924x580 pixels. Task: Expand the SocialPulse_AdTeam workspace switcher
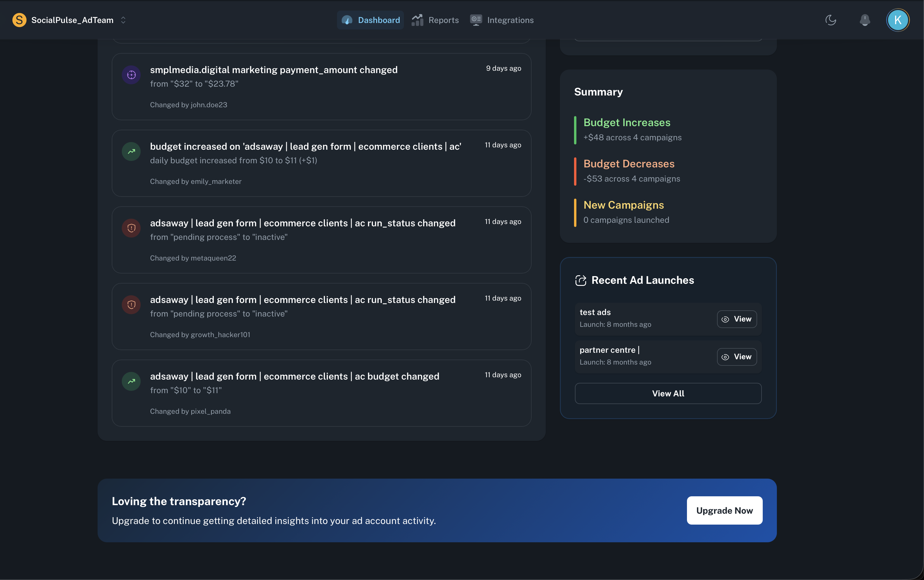tap(123, 20)
